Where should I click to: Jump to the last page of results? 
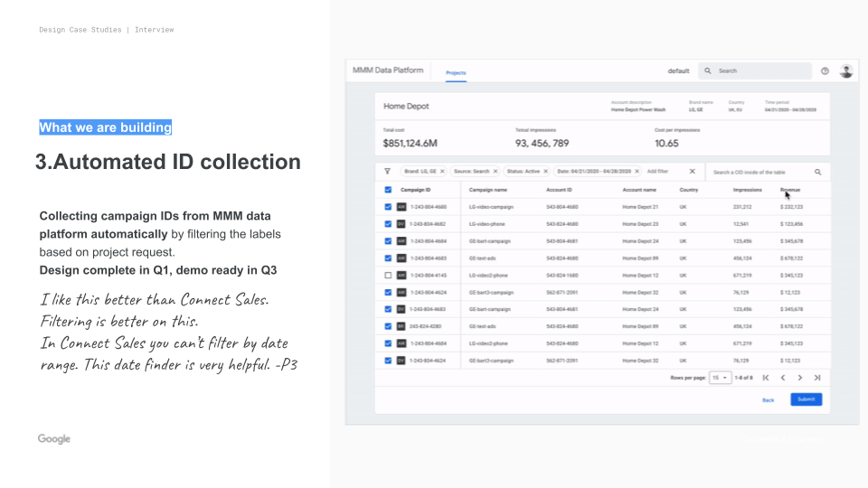point(817,378)
